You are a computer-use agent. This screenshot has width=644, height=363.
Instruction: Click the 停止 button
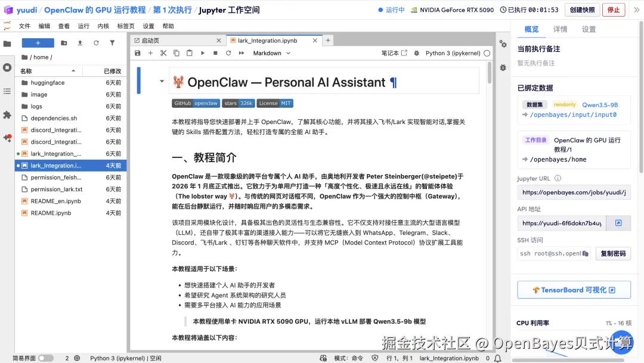coord(614,10)
